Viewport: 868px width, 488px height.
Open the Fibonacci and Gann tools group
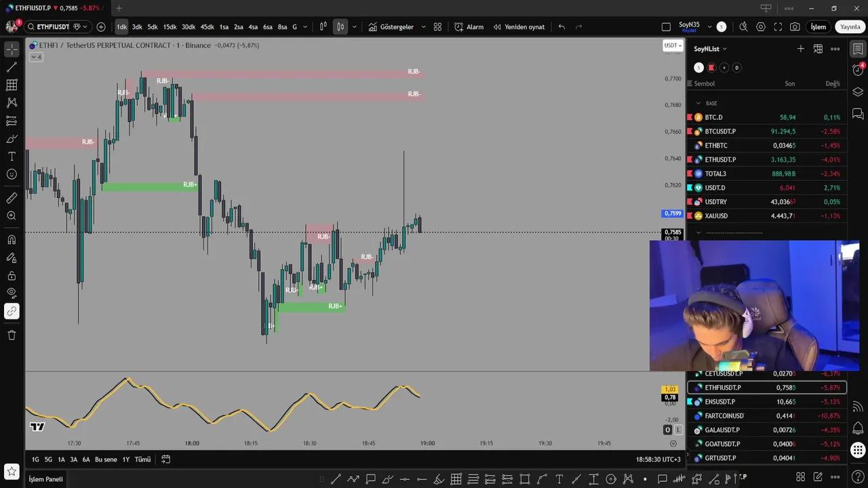(12, 85)
